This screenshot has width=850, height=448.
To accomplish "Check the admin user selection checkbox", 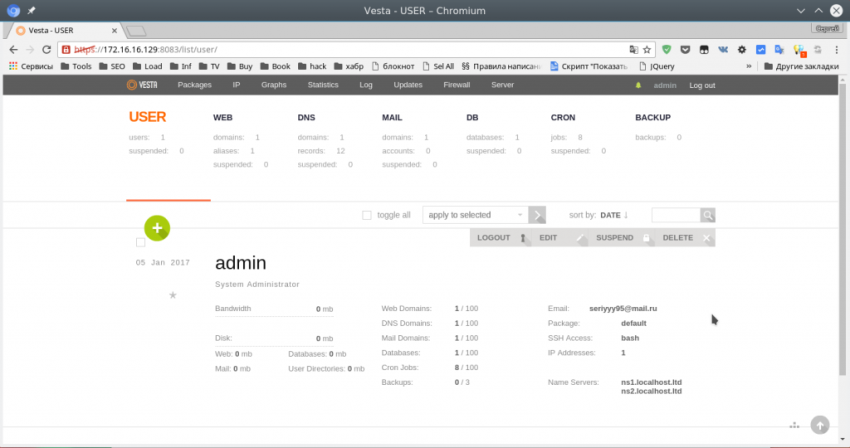I will coord(140,242).
